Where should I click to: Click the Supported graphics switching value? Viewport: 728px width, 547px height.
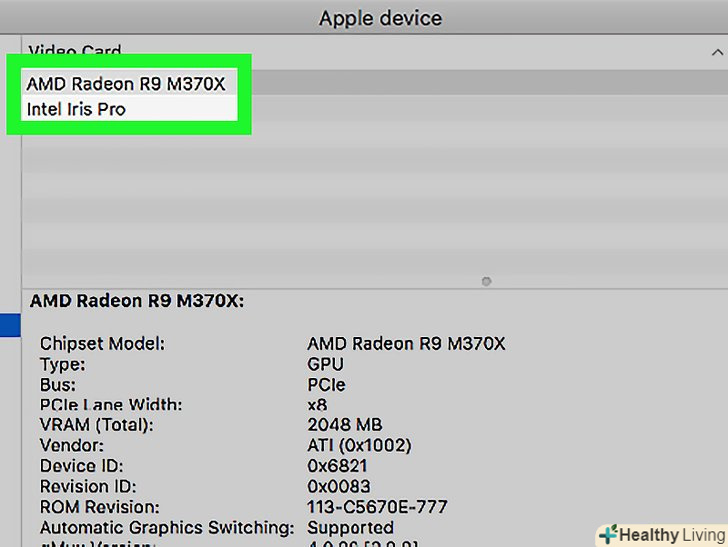[x=350, y=527]
